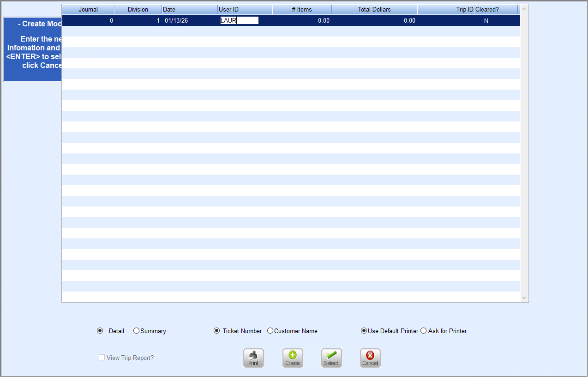This screenshot has height=377, width=588.
Task: Select the Detail radio option
Action: point(100,331)
